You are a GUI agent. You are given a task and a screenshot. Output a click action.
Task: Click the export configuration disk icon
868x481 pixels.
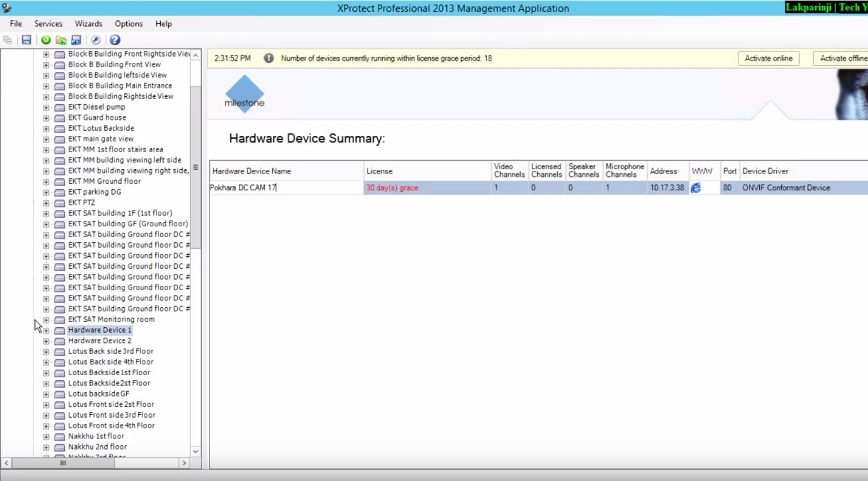(76, 40)
